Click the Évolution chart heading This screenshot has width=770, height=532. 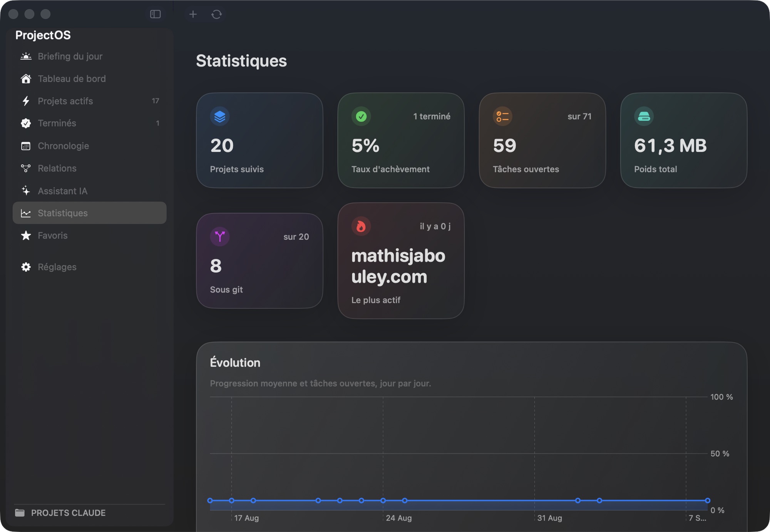(x=235, y=363)
